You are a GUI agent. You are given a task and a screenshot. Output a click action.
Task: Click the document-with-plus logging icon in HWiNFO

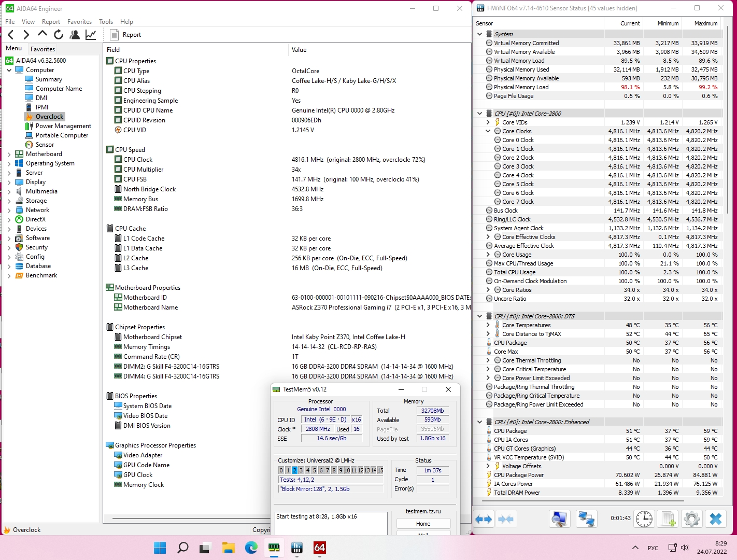coord(669,519)
